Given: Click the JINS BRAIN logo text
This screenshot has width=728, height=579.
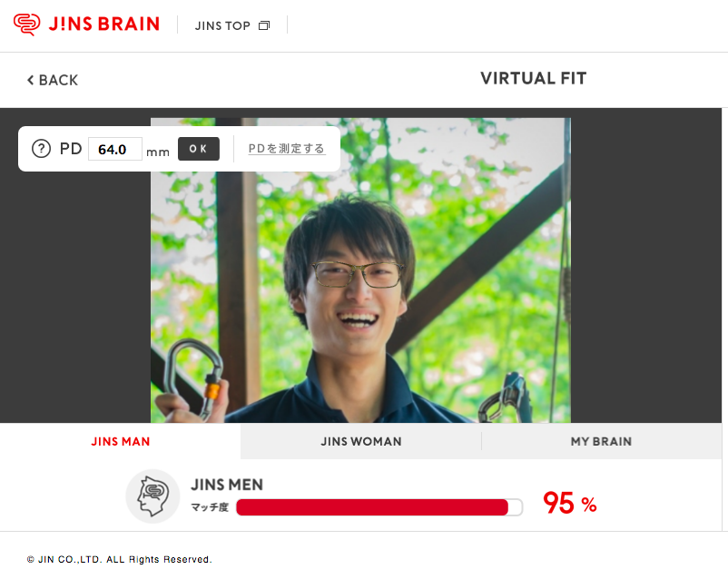Looking at the screenshot, I should (x=104, y=25).
